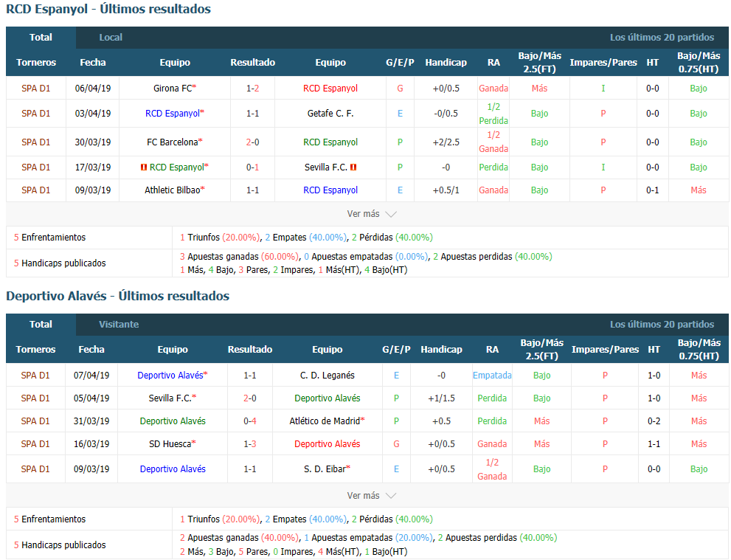The height and width of the screenshot is (560, 731).
Task: Click SPA D1 in the 07/04/19 row
Action: pos(35,376)
